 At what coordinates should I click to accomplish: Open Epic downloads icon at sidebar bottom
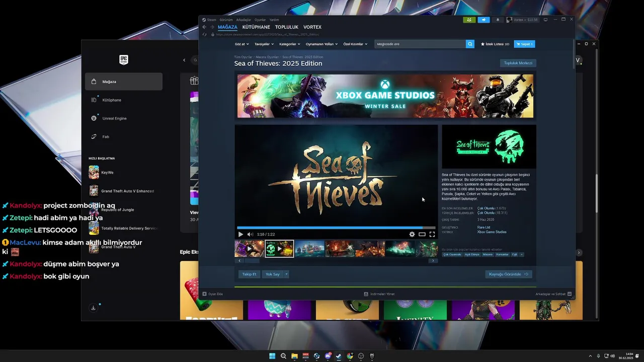(x=93, y=308)
